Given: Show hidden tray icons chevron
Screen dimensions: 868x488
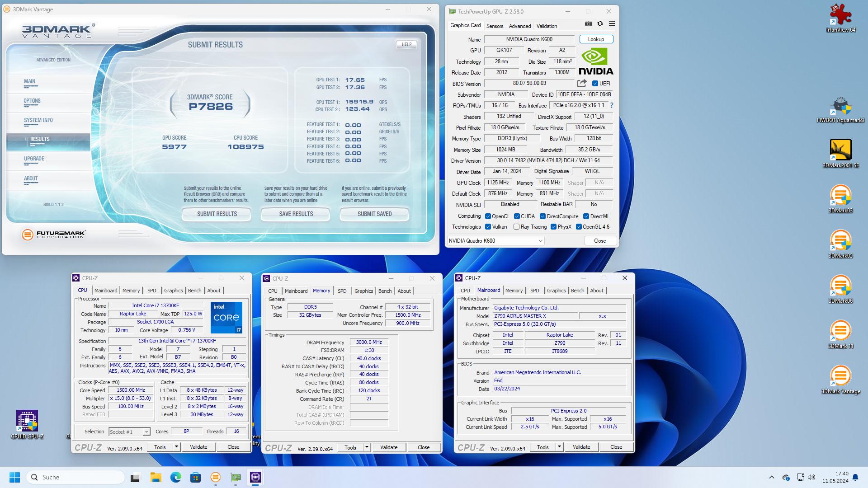Looking at the screenshot, I should (772, 477).
